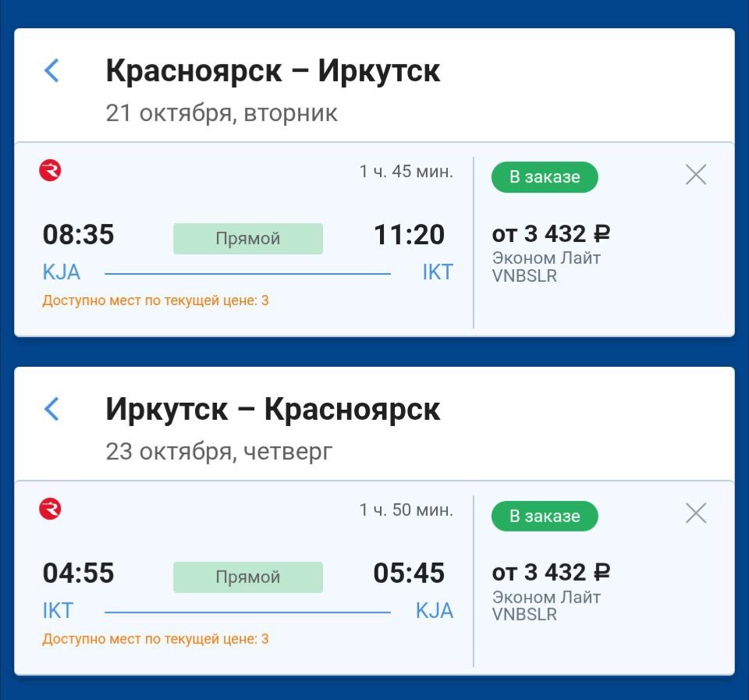Click seats available notice on second flight
Image resolution: width=749 pixels, height=700 pixels.
point(155,639)
